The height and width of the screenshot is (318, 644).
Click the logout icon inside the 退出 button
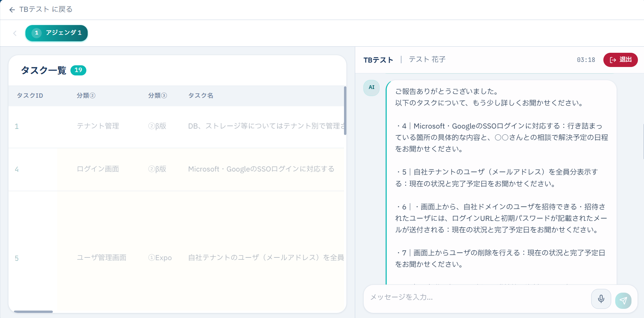click(x=613, y=60)
